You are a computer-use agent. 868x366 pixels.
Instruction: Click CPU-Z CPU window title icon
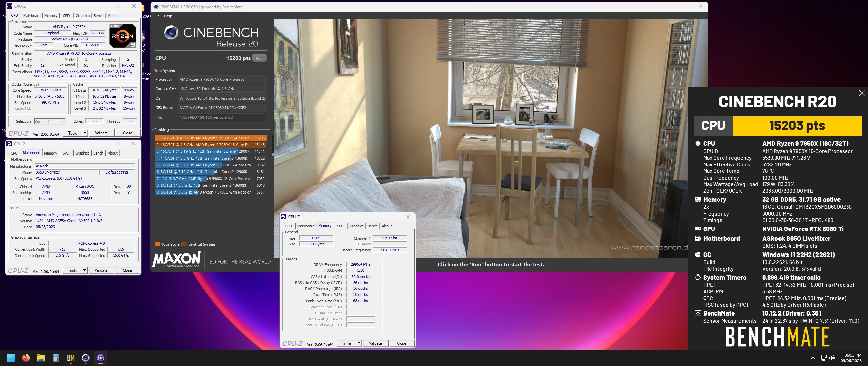click(x=9, y=6)
